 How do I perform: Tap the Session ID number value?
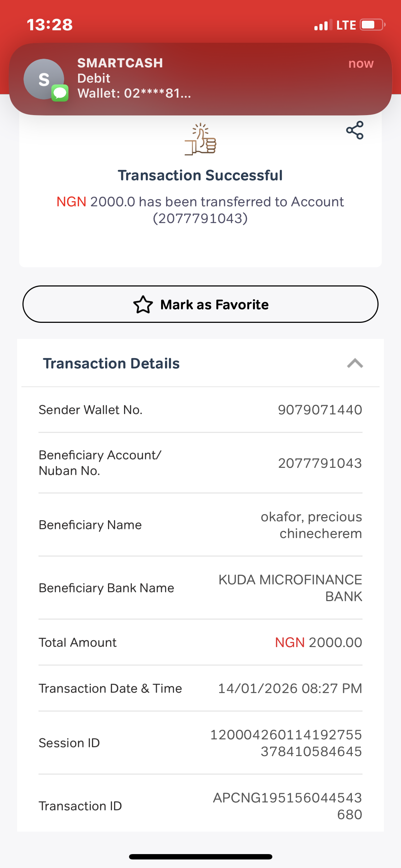[x=286, y=743]
